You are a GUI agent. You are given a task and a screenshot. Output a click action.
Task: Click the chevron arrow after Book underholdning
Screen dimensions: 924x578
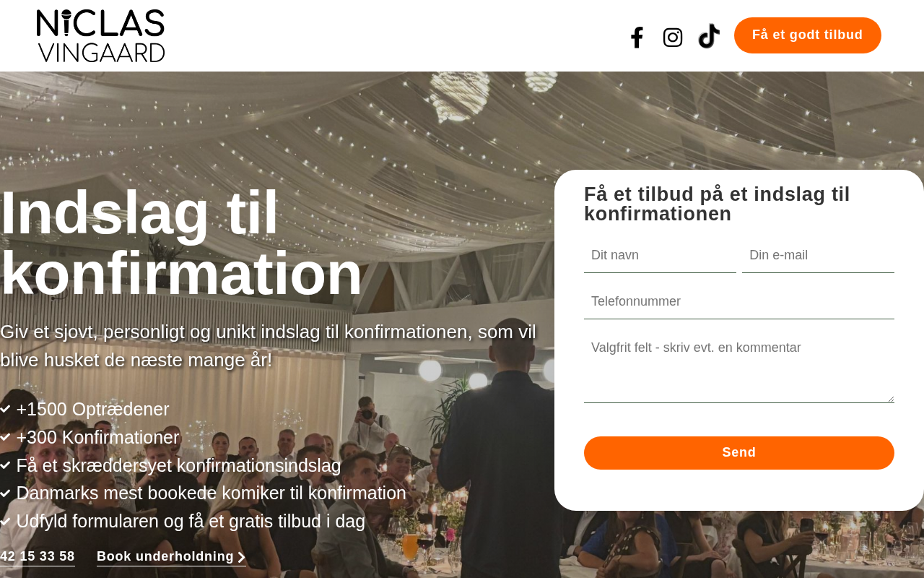(x=242, y=557)
